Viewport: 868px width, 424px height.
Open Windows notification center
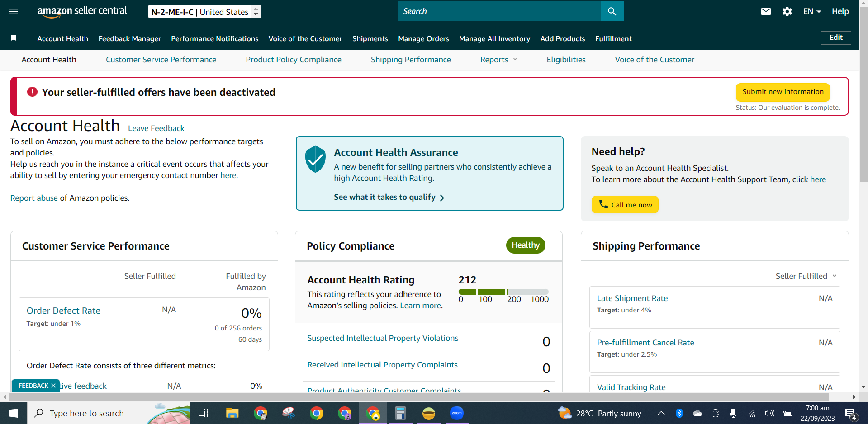click(851, 414)
